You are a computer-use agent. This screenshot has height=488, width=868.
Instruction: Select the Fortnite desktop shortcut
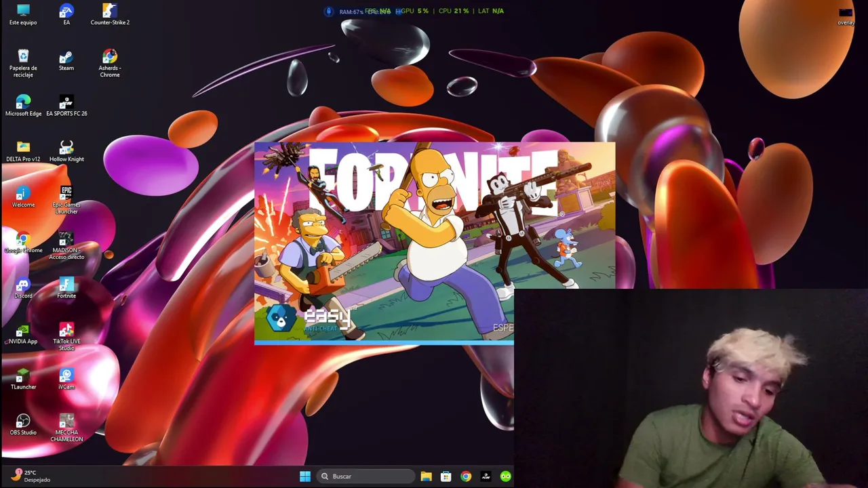coord(66,288)
